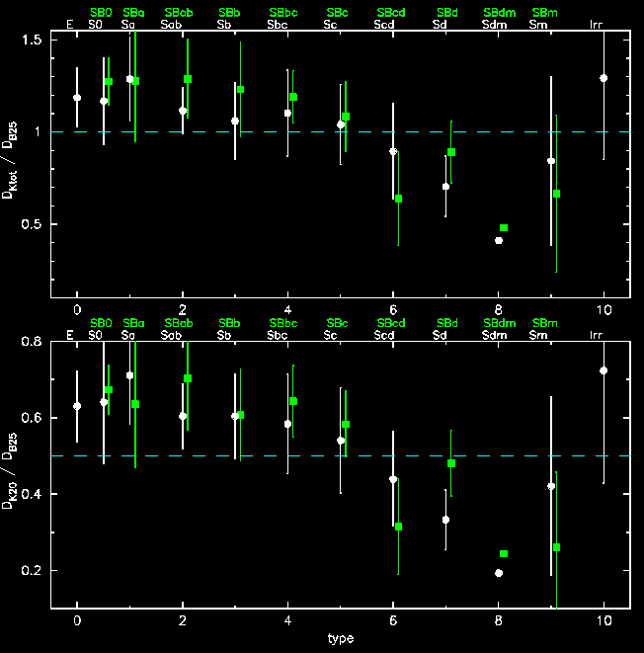Click the white Sdm label in lower panel

[x=495, y=335]
